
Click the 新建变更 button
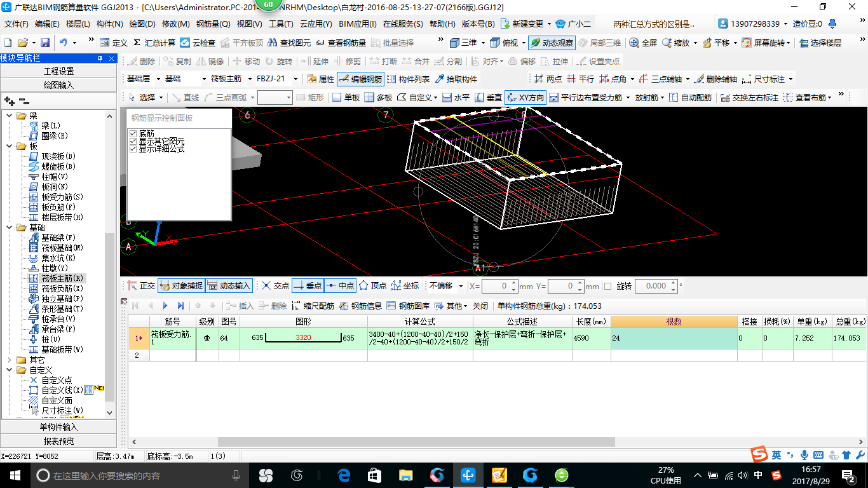(x=526, y=24)
